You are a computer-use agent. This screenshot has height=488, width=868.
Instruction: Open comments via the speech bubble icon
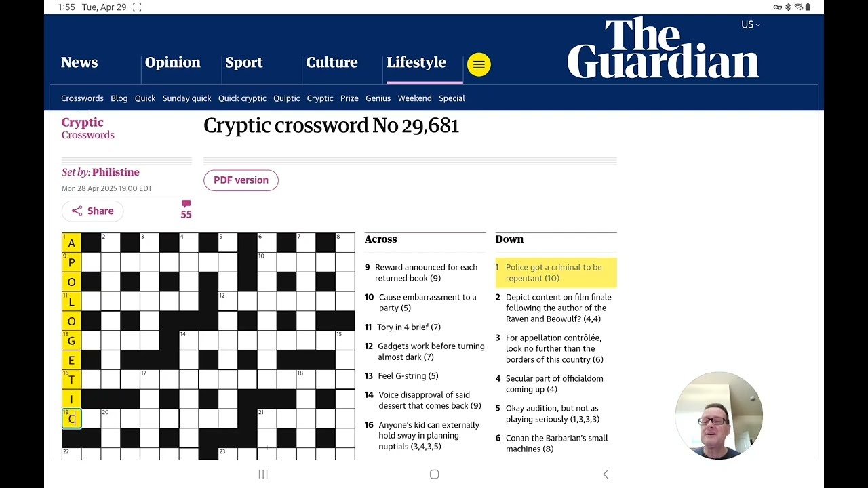pos(185,205)
